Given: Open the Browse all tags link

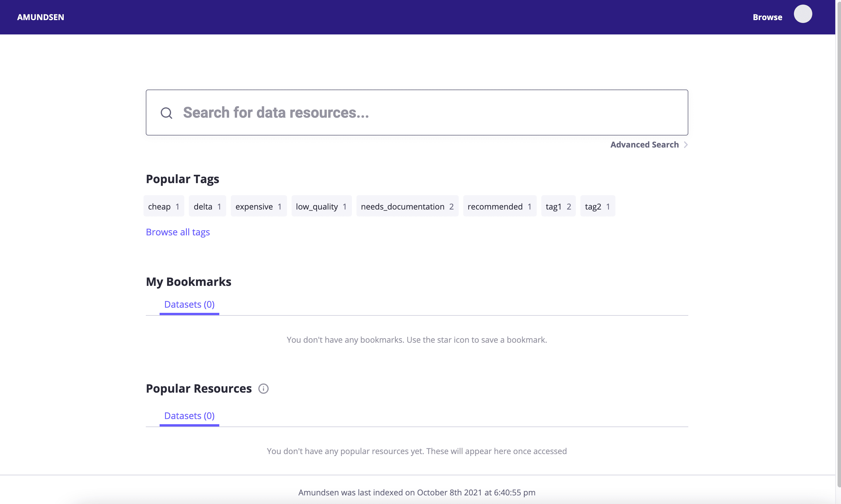Looking at the screenshot, I should pos(178,232).
